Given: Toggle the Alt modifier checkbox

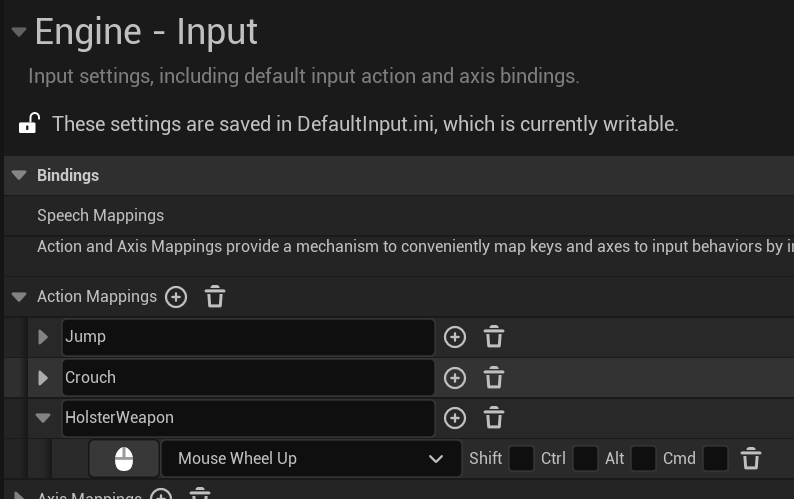Looking at the screenshot, I should [643, 459].
